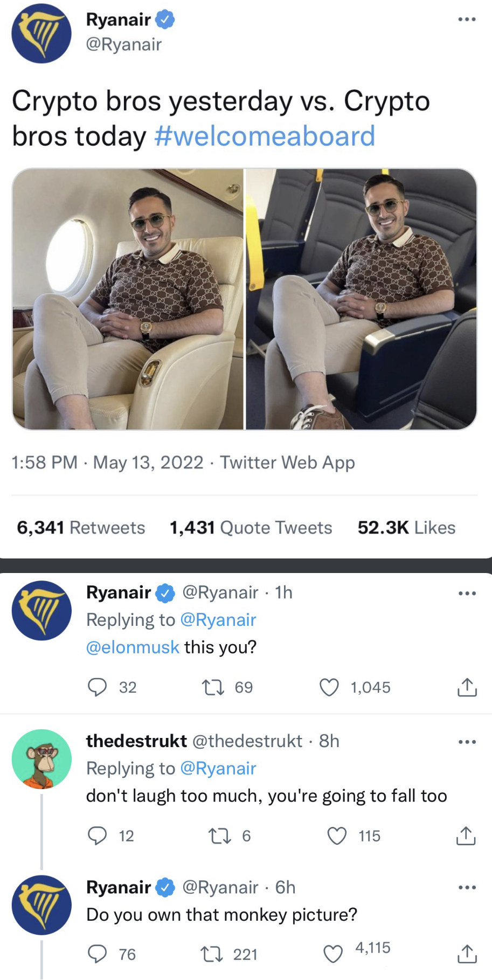Image resolution: width=492 pixels, height=980 pixels.
Task: Open more options on thedestrukt's reply
Action: [x=467, y=742]
